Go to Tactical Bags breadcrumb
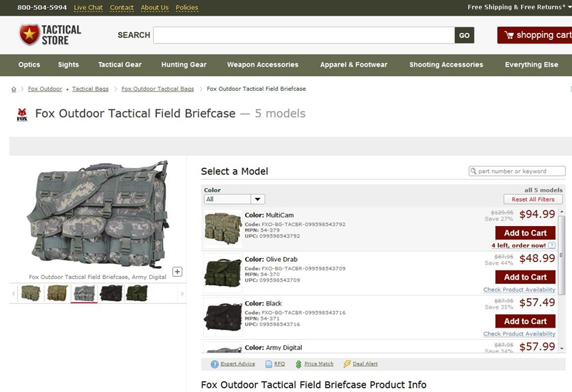Image resolution: width=572 pixels, height=392 pixels. pyautogui.click(x=90, y=89)
